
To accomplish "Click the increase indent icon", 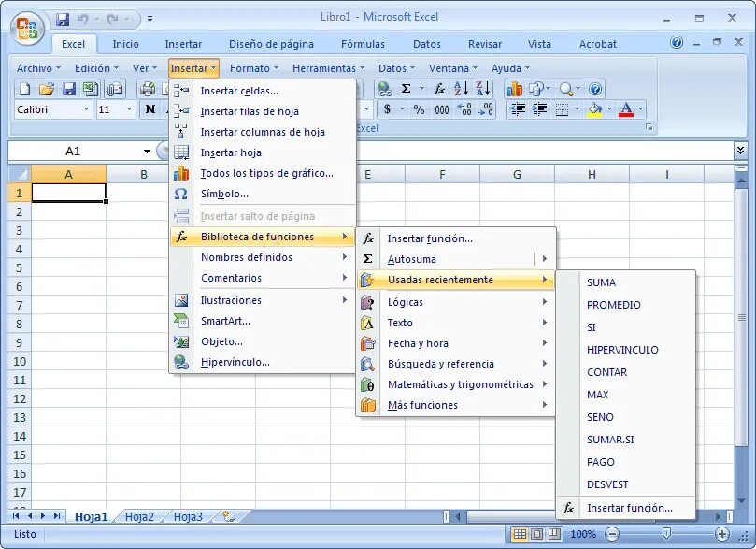I will [539, 109].
